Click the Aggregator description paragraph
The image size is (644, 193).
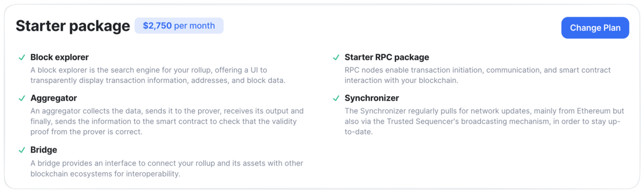coord(167,121)
